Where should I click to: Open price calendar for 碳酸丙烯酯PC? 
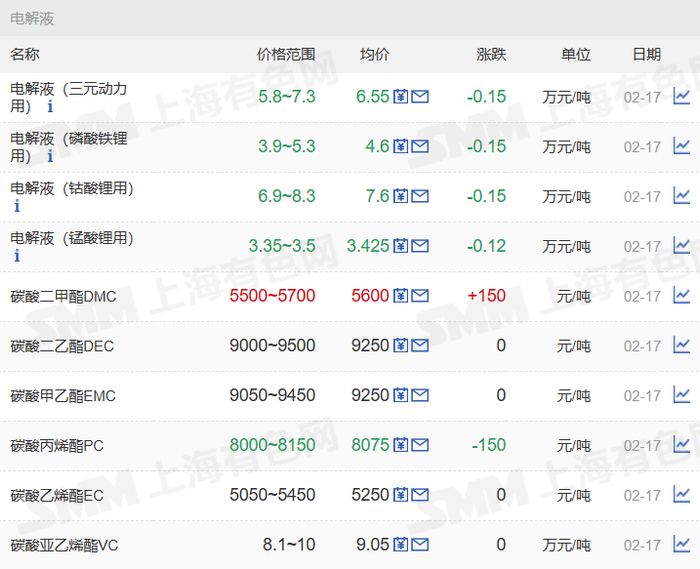click(400, 445)
